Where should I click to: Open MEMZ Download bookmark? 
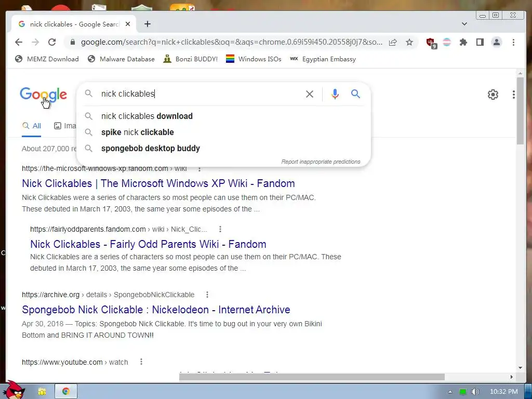click(x=47, y=59)
